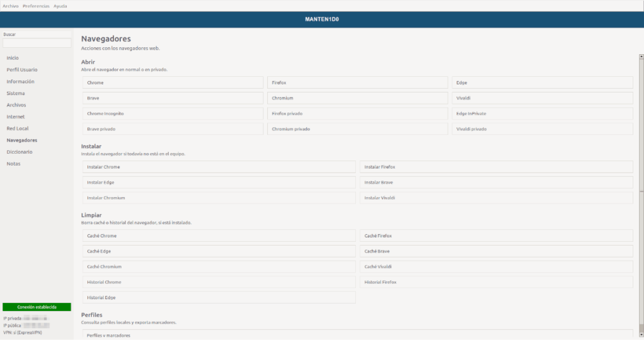Click the IP pública label
The width and height of the screenshot is (644, 340).
(13, 326)
